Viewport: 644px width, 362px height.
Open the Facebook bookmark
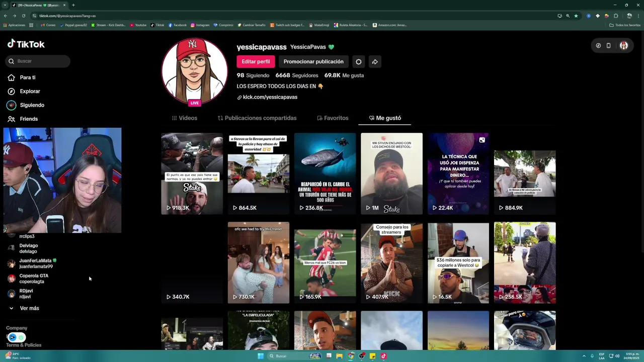(178, 25)
